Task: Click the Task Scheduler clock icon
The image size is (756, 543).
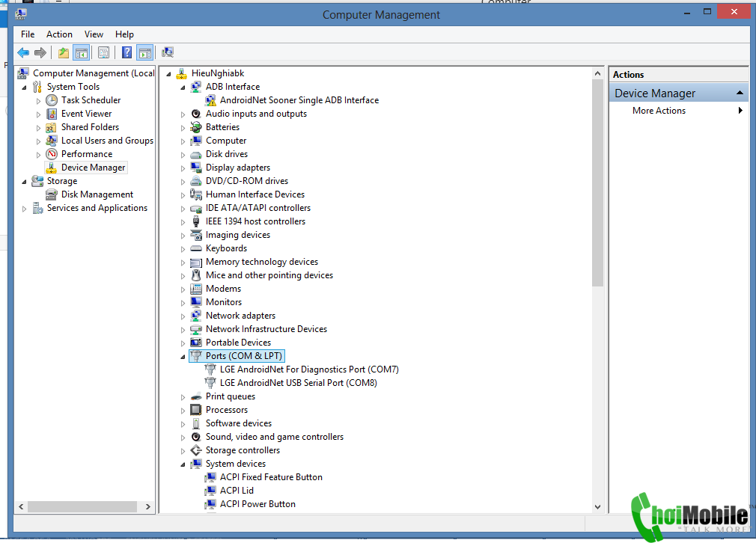Action: click(x=52, y=100)
